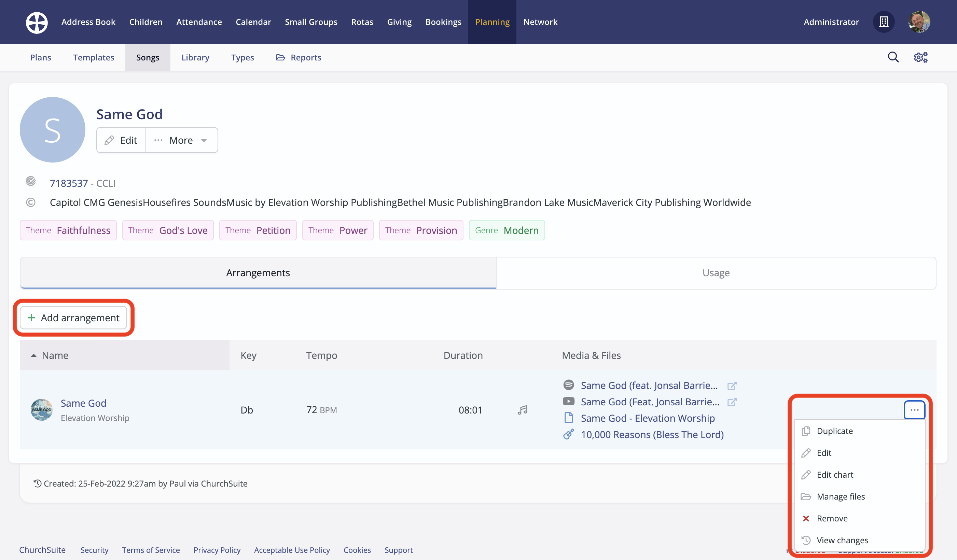Open the Reports folder menu

click(x=299, y=57)
